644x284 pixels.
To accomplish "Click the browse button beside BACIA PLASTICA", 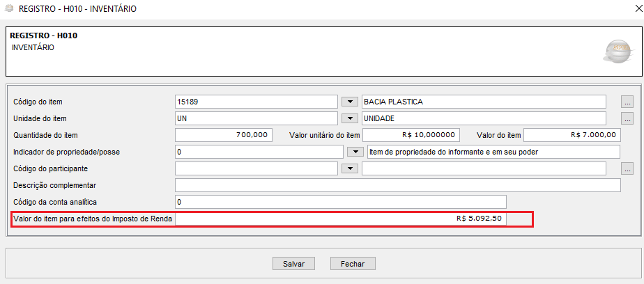I will pyautogui.click(x=627, y=102).
